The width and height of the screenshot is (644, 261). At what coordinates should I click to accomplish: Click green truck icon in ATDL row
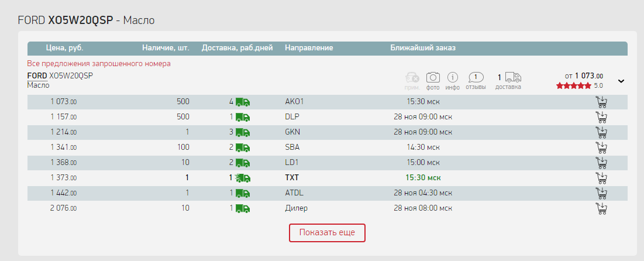(x=242, y=193)
